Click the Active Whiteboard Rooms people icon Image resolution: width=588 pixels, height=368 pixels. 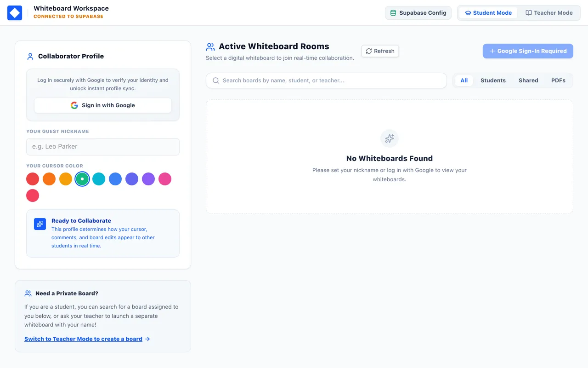pos(210,46)
